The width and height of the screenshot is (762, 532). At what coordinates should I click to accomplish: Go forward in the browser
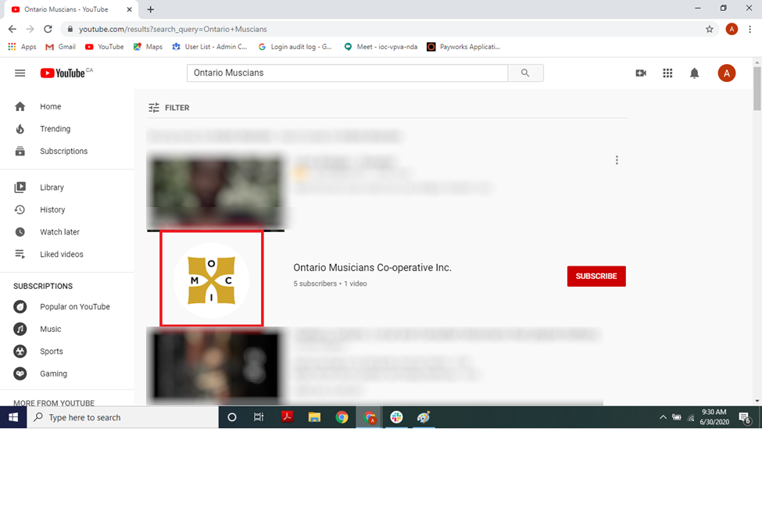(x=30, y=29)
